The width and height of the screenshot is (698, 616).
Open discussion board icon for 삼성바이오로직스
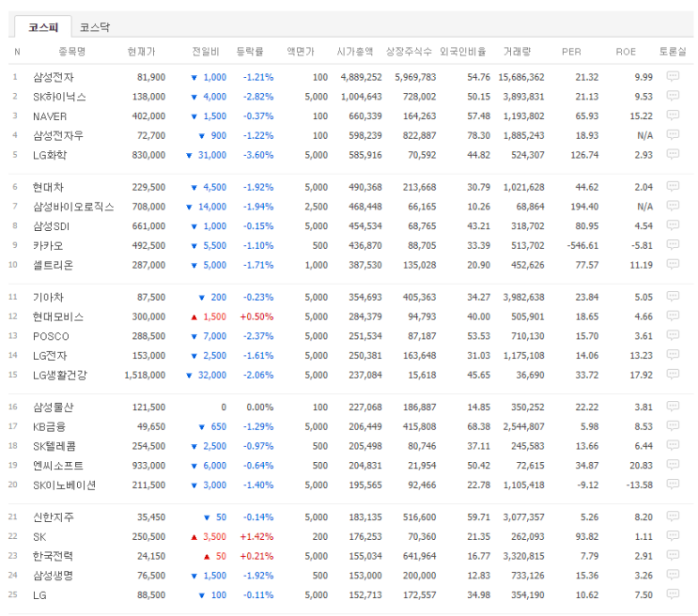(673, 206)
